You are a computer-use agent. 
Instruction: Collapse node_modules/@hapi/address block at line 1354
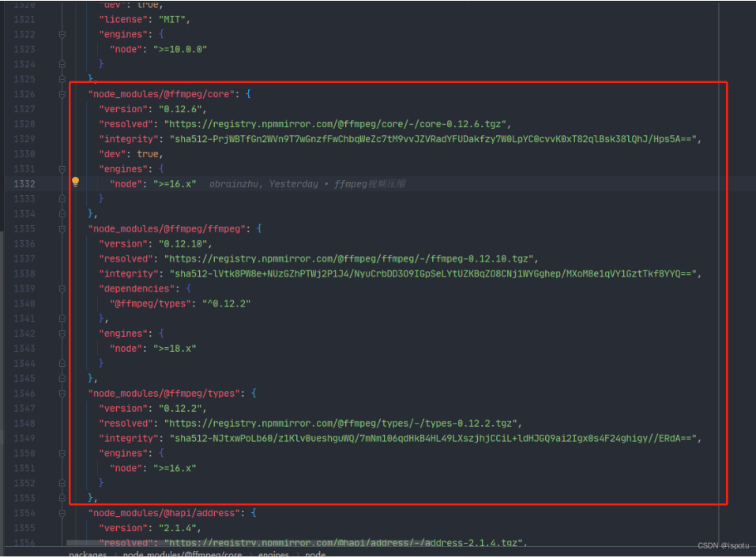tap(62, 514)
